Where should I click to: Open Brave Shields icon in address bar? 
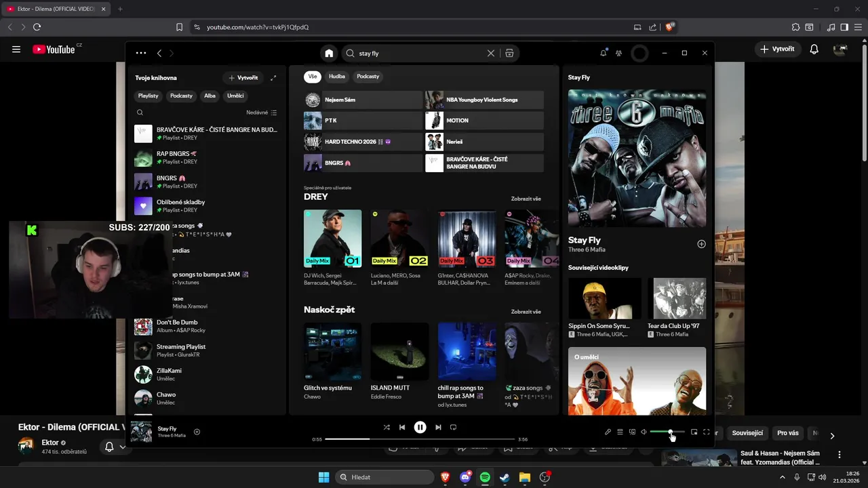point(670,27)
